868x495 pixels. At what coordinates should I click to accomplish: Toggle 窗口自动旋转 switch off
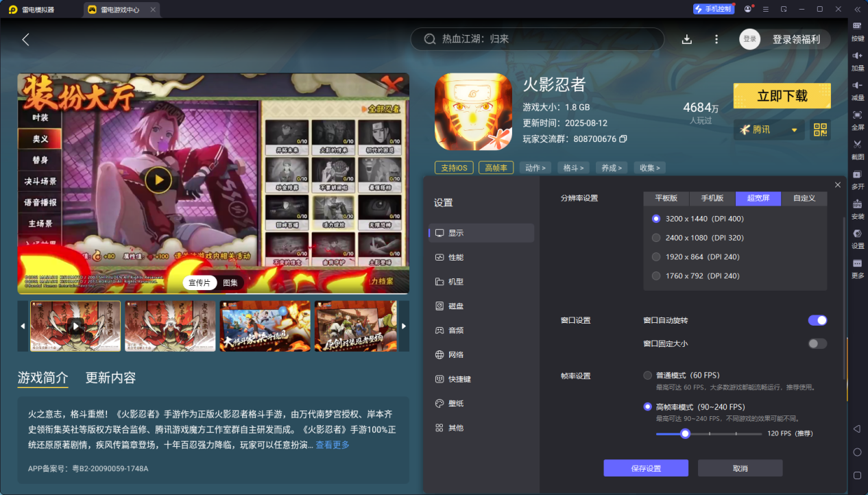[817, 320]
